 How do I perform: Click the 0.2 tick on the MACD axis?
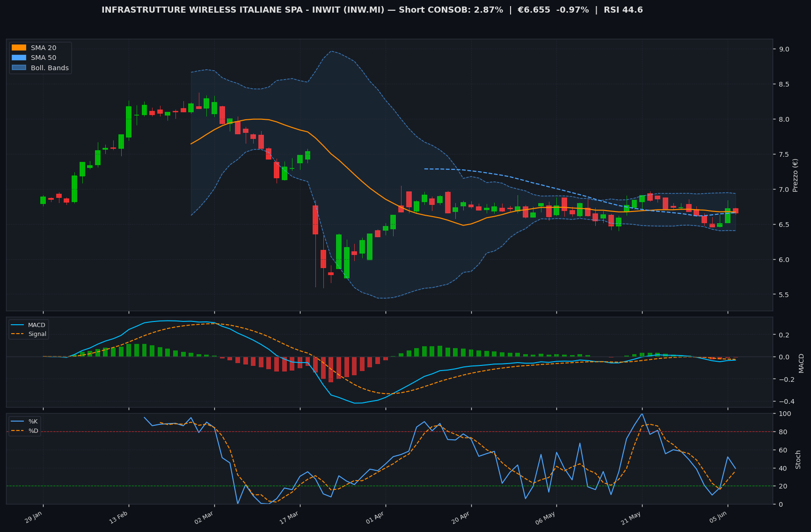click(x=784, y=335)
